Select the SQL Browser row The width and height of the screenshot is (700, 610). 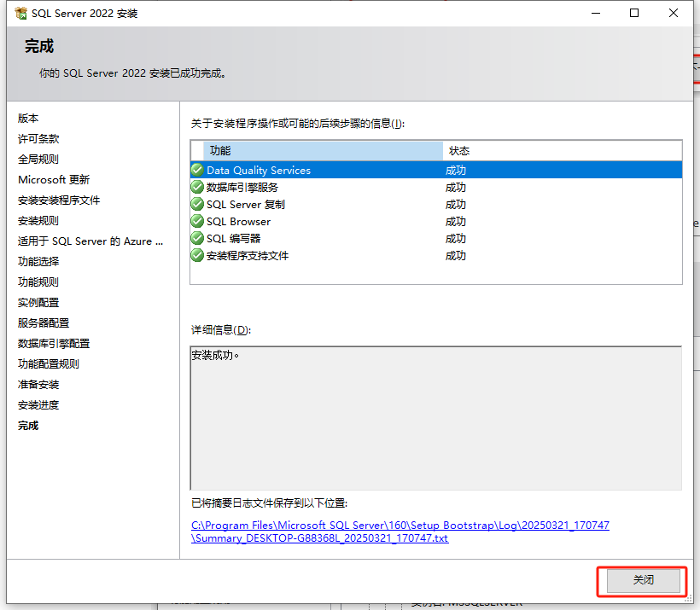pos(436,221)
